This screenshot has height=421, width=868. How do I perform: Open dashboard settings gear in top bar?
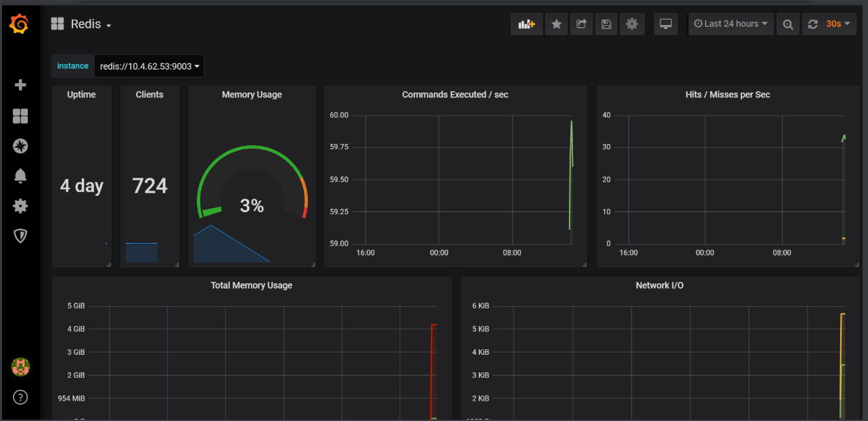(x=632, y=24)
